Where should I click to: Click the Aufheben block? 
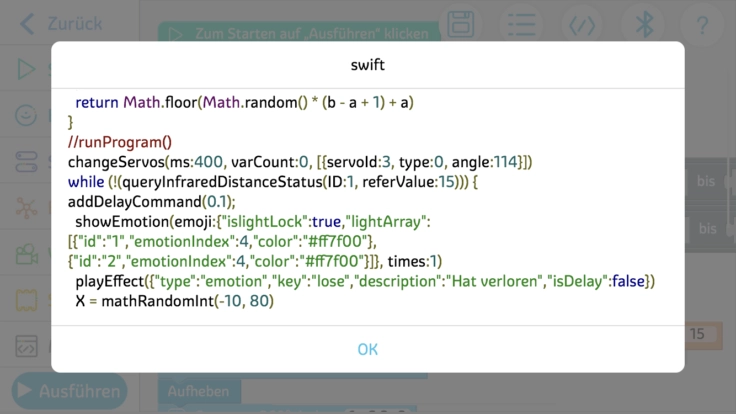click(199, 391)
